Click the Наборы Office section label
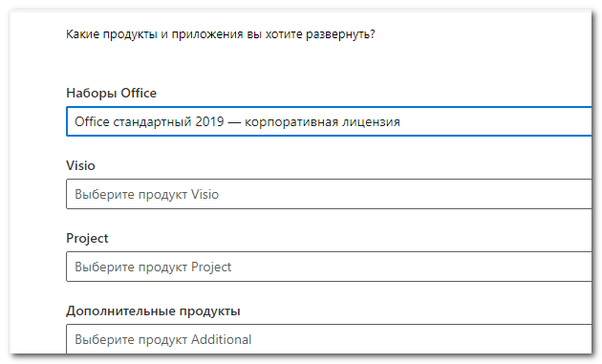The height and width of the screenshot is (364, 602). [x=112, y=93]
